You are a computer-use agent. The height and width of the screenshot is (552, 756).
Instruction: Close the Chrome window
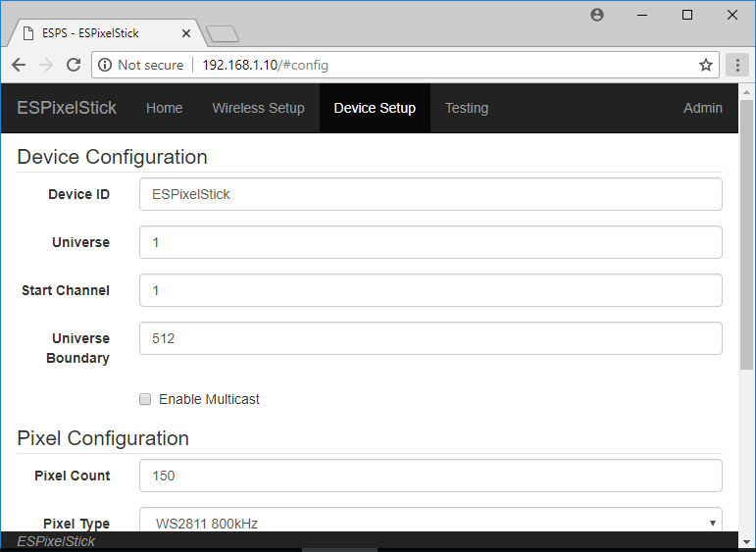[x=732, y=15]
